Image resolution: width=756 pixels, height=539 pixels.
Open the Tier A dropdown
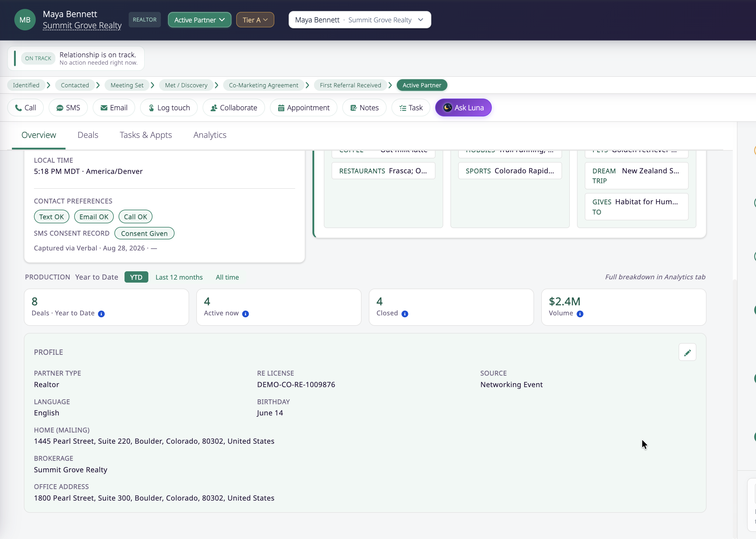coord(255,20)
